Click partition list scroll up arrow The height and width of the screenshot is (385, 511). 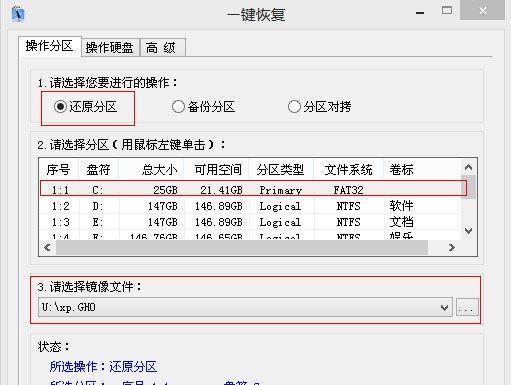(468, 167)
